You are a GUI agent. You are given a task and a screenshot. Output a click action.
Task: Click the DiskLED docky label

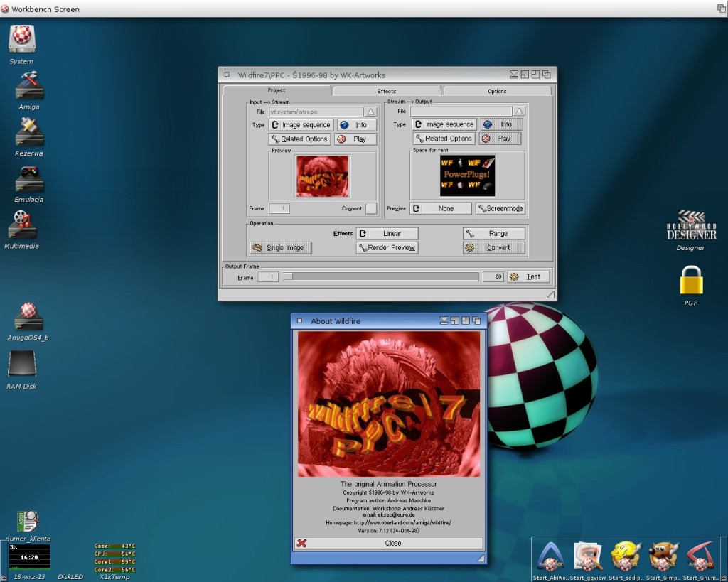click(x=70, y=577)
